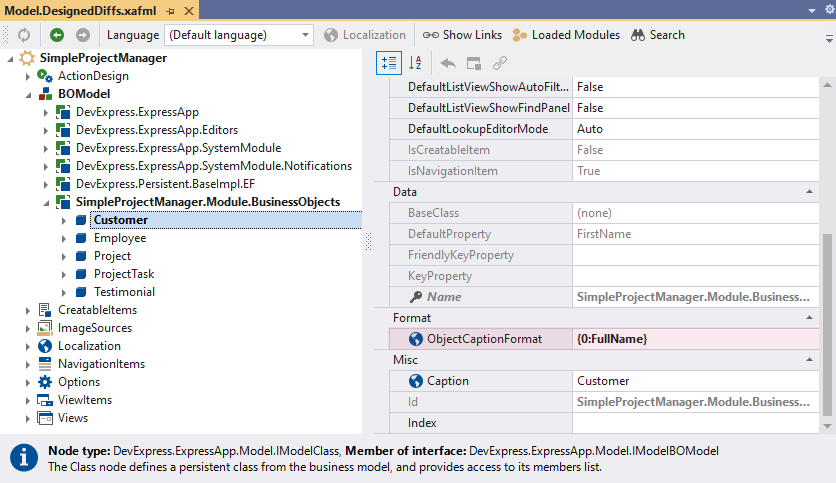Collapse the Misc property category

809,360
